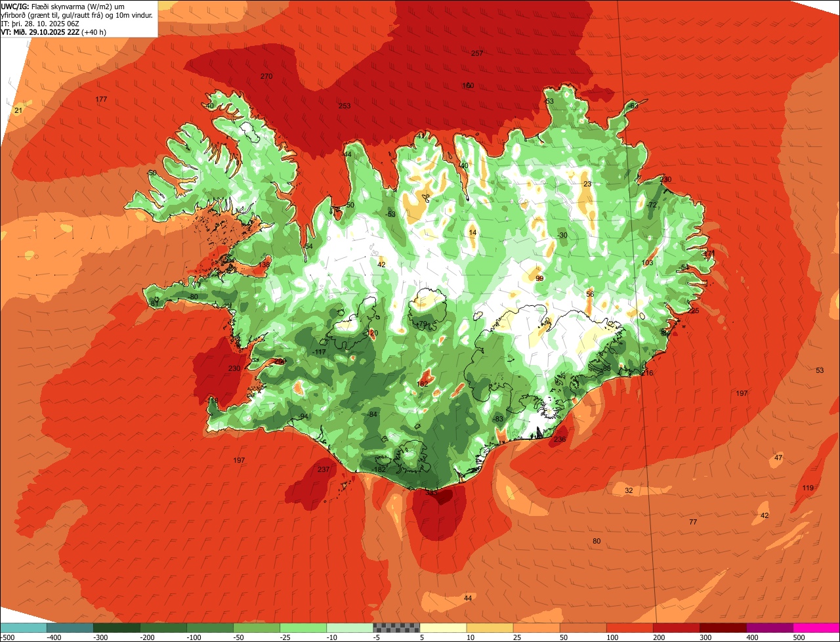Click the map value 236
The height and width of the screenshot is (642, 840).
point(560,439)
